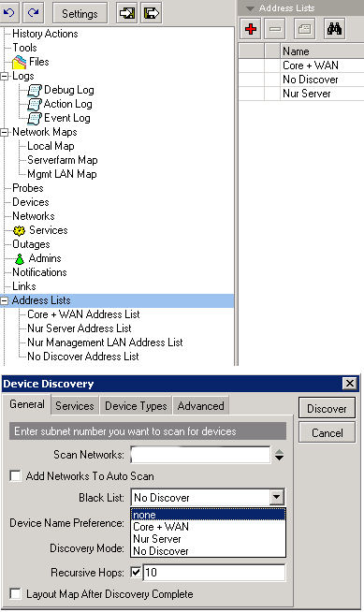
Task: Open Nur Server Address List tree item
Action: tap(80, 328)
